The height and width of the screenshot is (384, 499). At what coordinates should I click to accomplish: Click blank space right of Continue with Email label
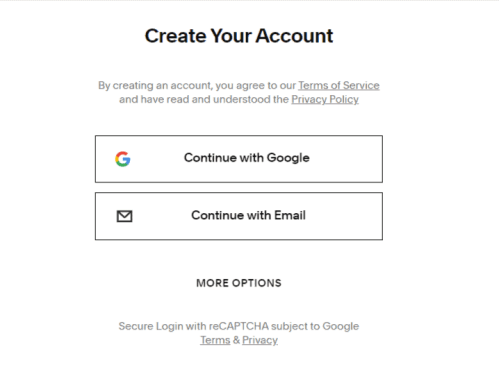click(344, 216)
